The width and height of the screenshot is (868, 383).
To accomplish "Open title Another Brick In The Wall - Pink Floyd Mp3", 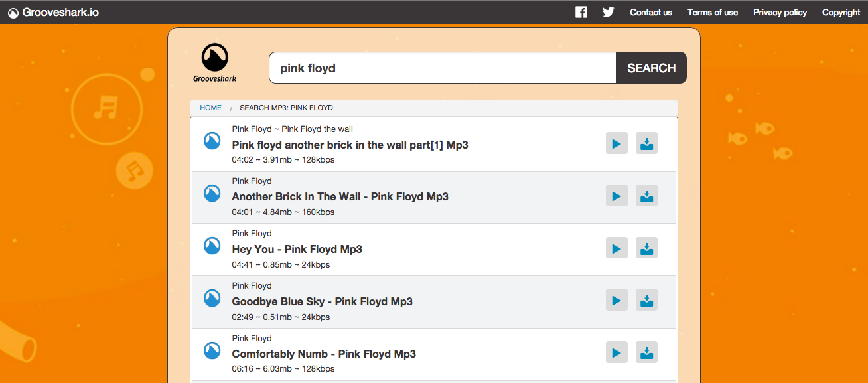I will pos(340,196).
